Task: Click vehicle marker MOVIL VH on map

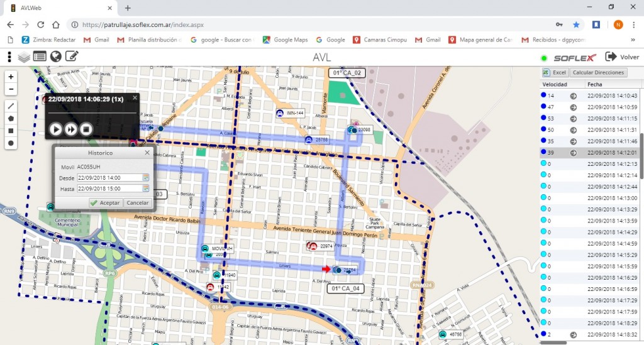Action: coord(217,249)
